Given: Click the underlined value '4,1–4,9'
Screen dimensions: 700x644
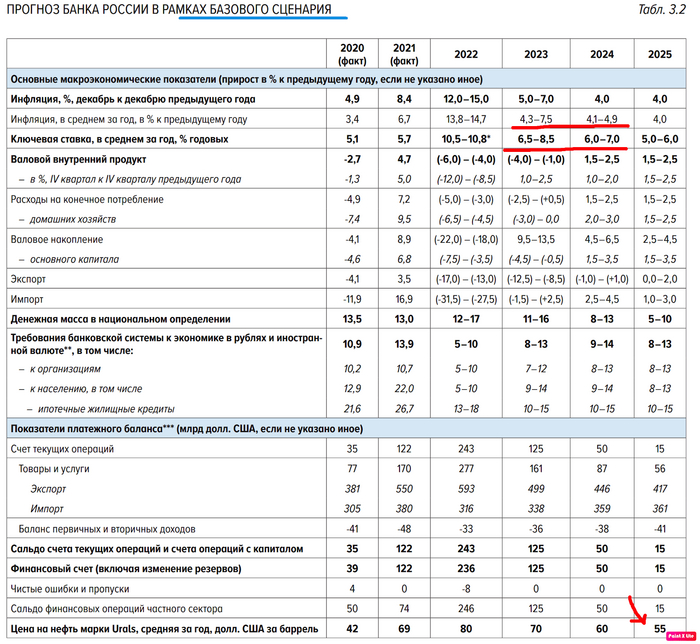Looking at the screenshot, I should pyautogui.click(x=602, y=119).
